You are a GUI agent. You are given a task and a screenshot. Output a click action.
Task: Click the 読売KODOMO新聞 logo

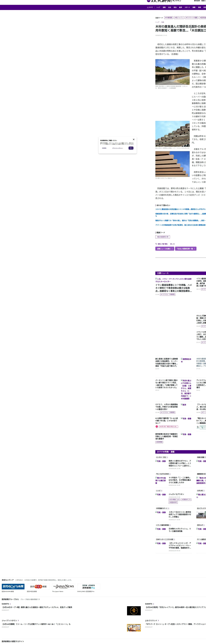pyautogui.click(x=13, y=586)
